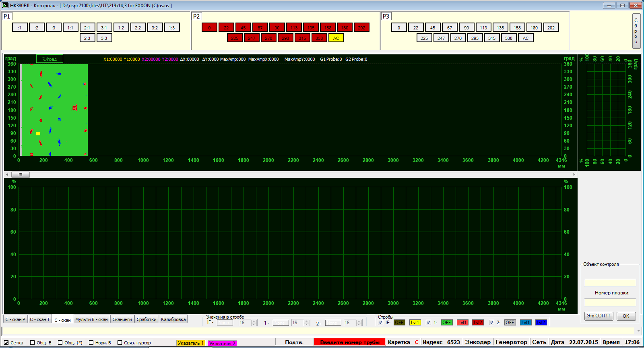Viewport: 644px width, 348px height.
Task: Click the horizontal scrollbar thumb
Action: pyautogui.click(x=21, y=174)
